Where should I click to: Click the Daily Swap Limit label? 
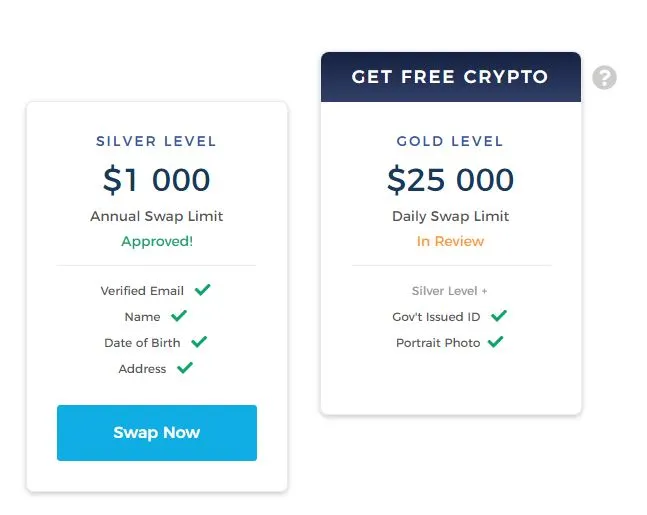[x=451, y=216]
